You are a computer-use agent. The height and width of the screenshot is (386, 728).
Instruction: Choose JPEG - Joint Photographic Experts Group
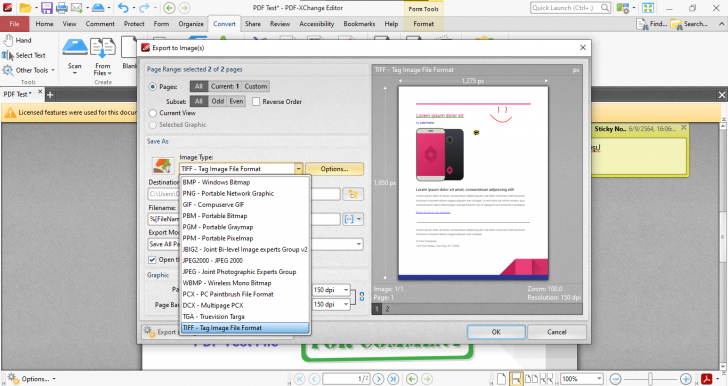coord(245,272)
